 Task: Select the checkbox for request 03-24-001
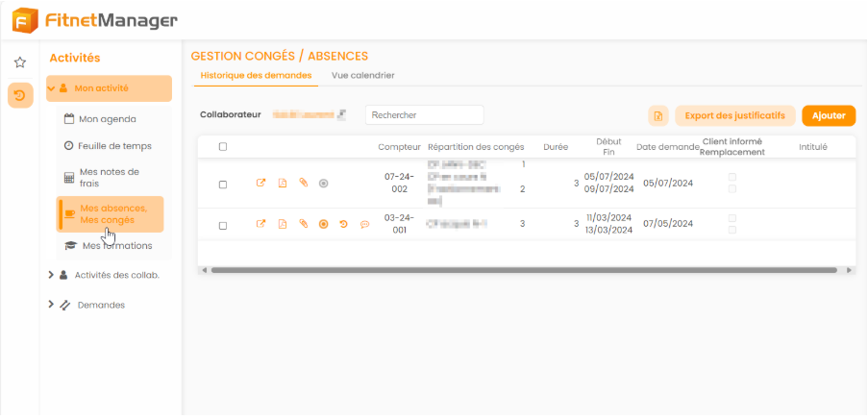coord(223,225)
